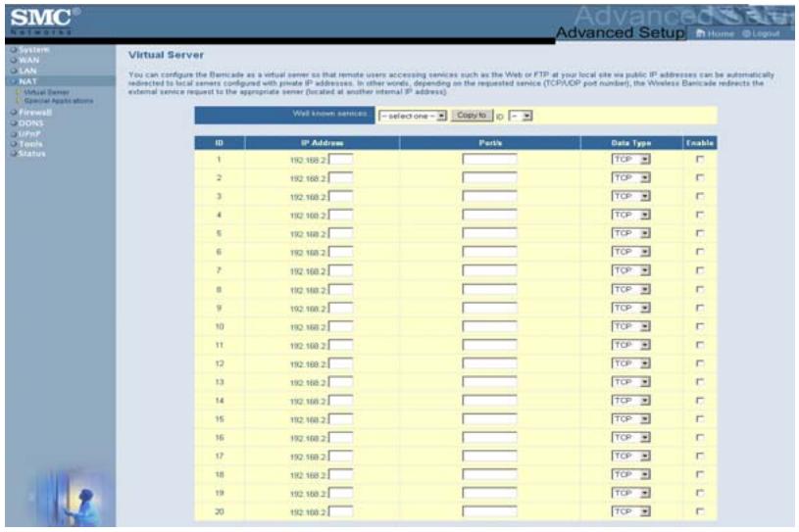Screen dimensions: 799x532
Task: Enable the checkbox for row 15
Action: [x=700, y=419]
